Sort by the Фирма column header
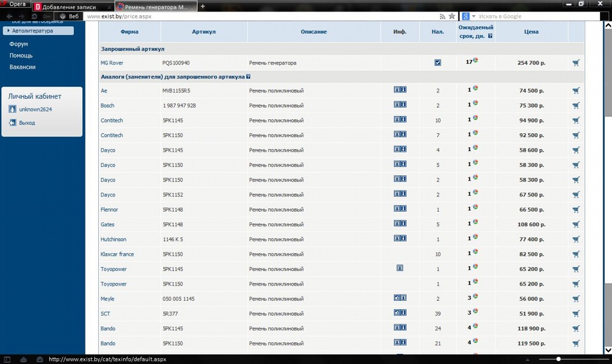The height and width of the screenshot is (364, 612). tap(129, 32)
